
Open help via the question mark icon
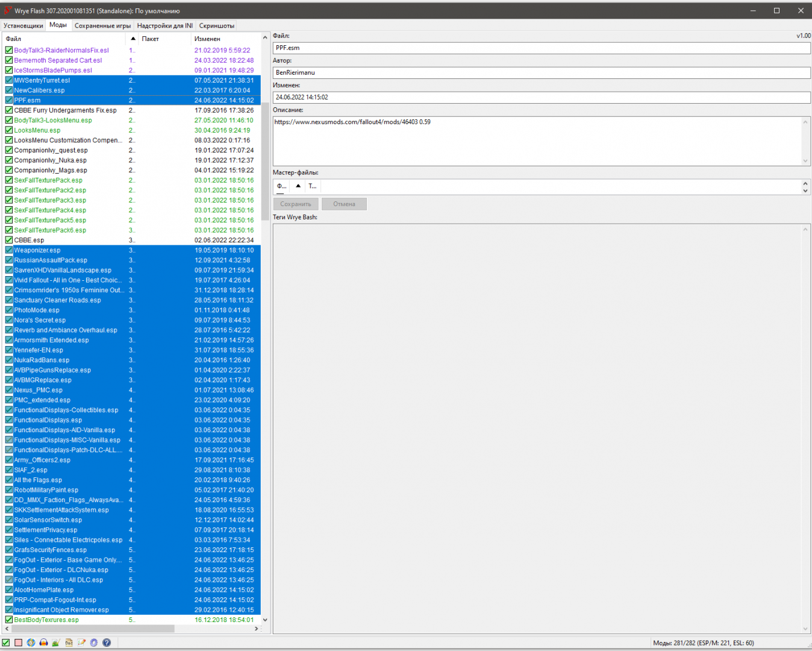[107, 643]
